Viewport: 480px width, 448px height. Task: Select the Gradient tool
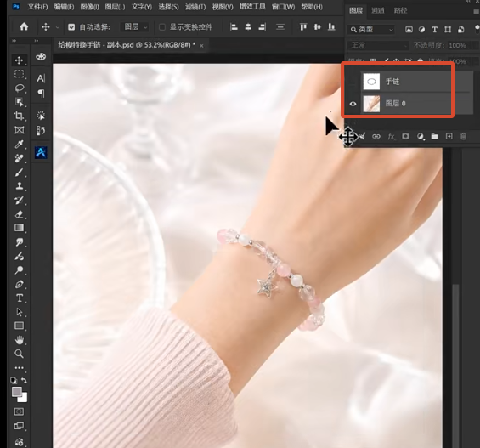[x=19, y=228]
